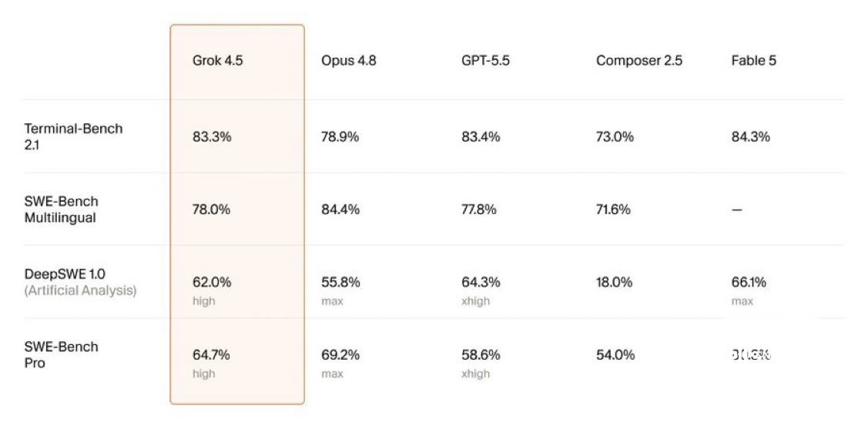Click Opus 4.8's 69.2% SWE-Bench Pro score
868x429 pixels.
[340, 355]
